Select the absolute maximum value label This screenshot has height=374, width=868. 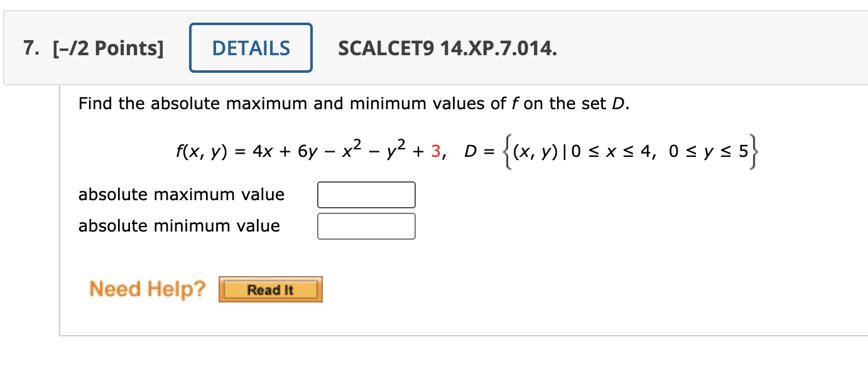coord(182,195)
